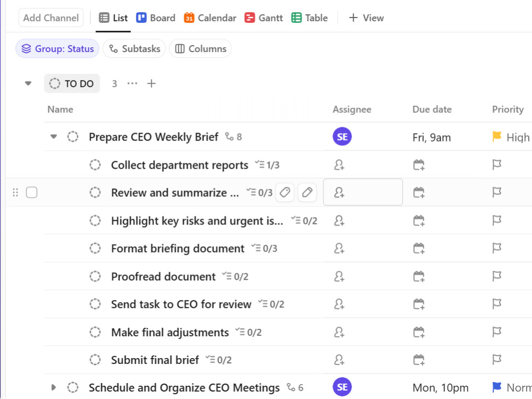Tick the checkbox on Review and summarize row
Viewport: 532px width, 399px height.
point(31,193)
